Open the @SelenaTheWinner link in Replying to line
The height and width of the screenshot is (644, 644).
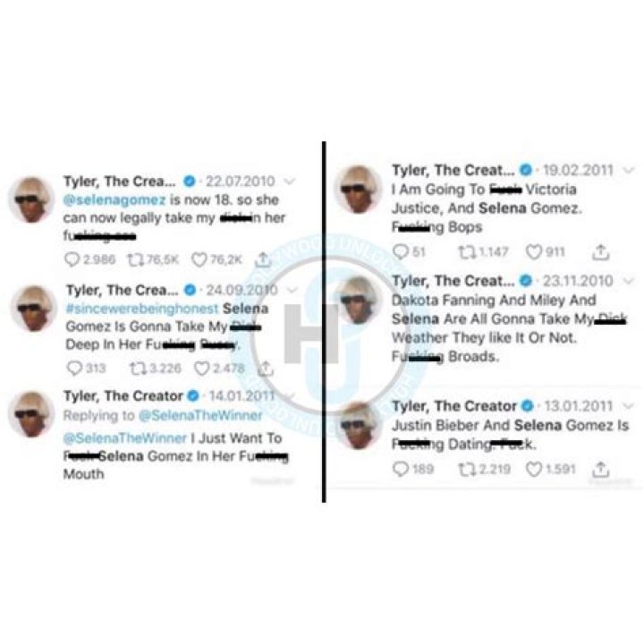201,415
